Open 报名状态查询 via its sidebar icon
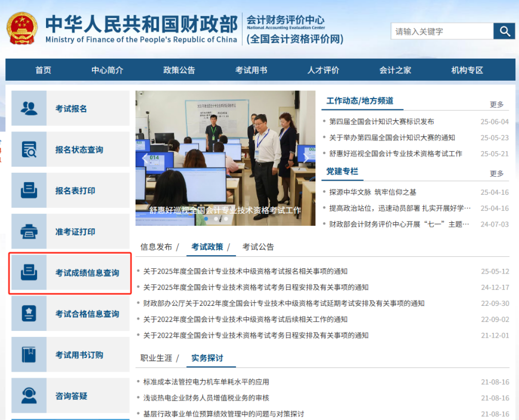The height and width of the screenshot is (420, 519). (29, 149)
